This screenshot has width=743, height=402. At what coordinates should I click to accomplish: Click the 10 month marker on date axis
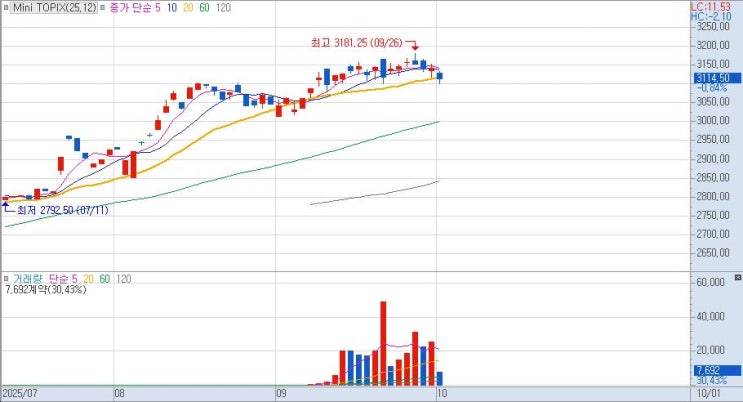point(442,393)
